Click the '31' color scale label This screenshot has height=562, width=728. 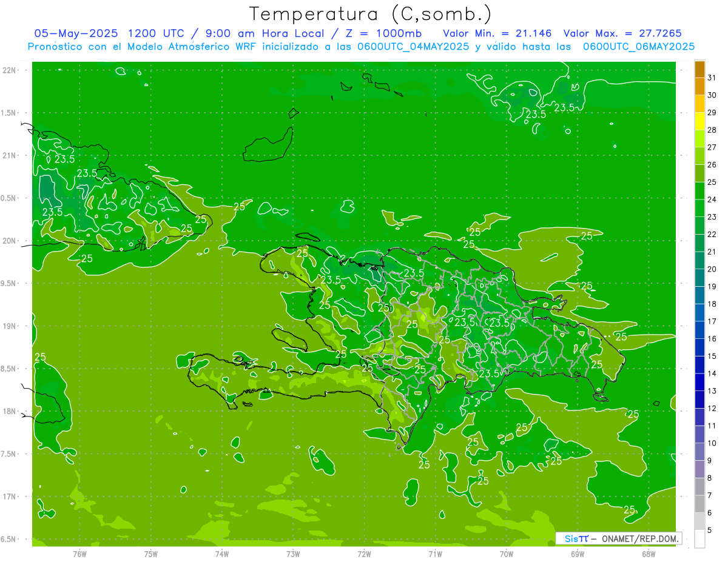click(x=712, y=78)
